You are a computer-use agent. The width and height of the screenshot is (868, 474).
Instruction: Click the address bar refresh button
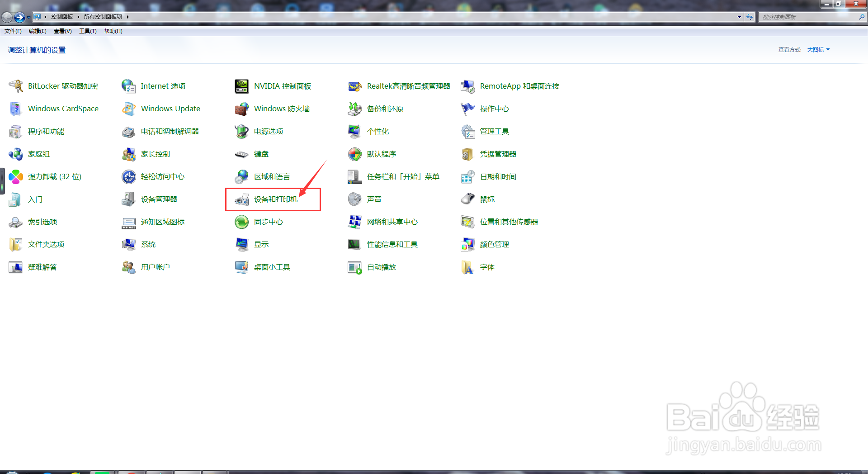pyautogui.click(x=750, y=17)
